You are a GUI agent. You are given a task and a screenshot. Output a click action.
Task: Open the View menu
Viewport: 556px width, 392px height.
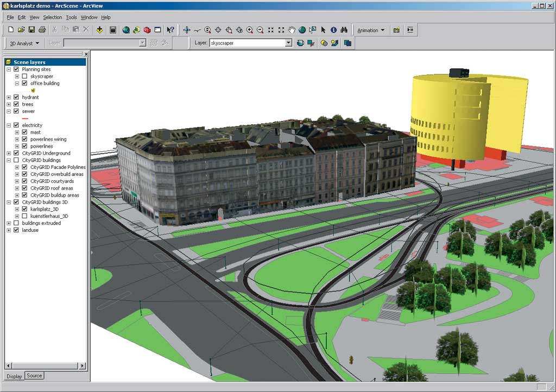tap(34, 17)
